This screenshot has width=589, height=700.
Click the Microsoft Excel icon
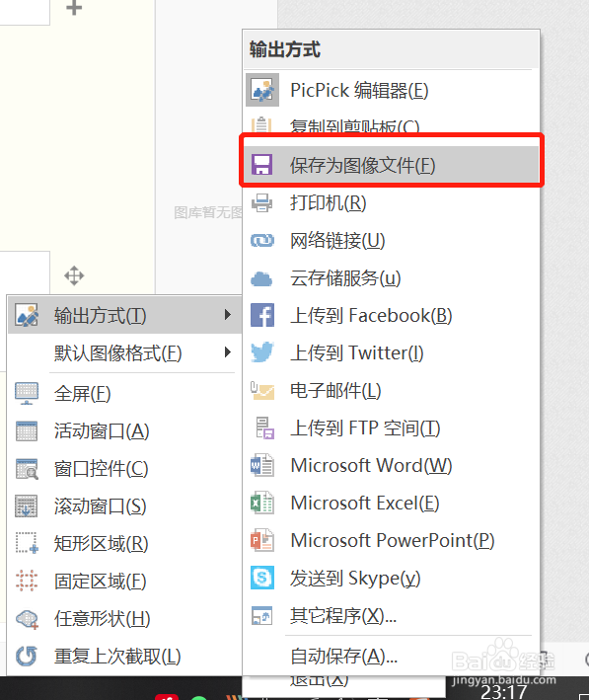[x=261, y=503]
